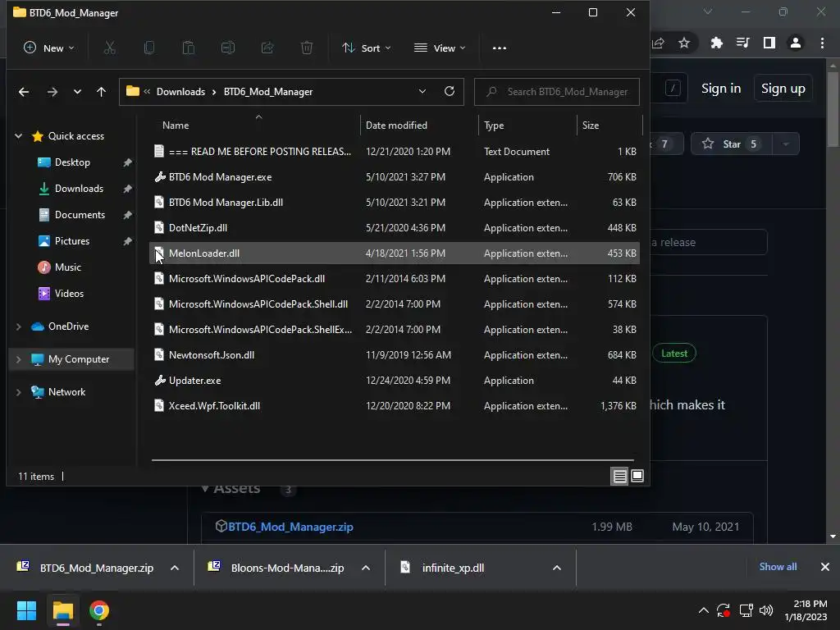Click Downloads in the address breadcrumb
This screenshot has height=630, width=840.
coord(180,92)
